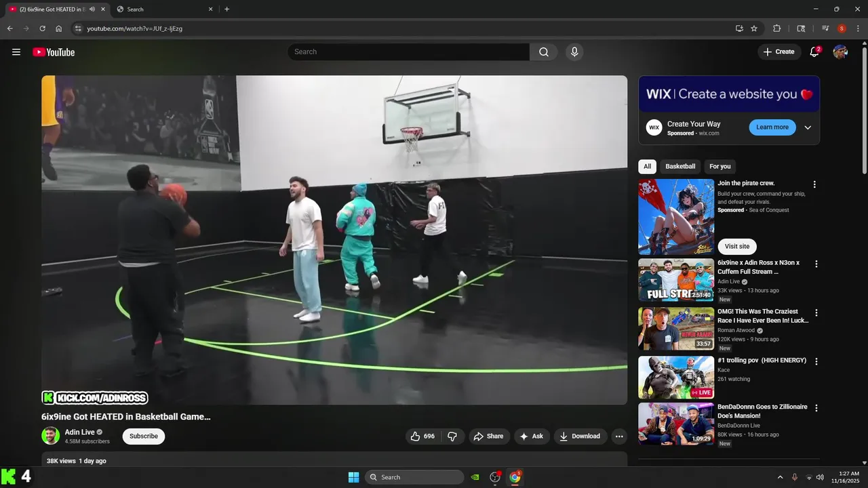Open the taskbar clock and date
Screen dimensions: 868x488
[845, 477]
